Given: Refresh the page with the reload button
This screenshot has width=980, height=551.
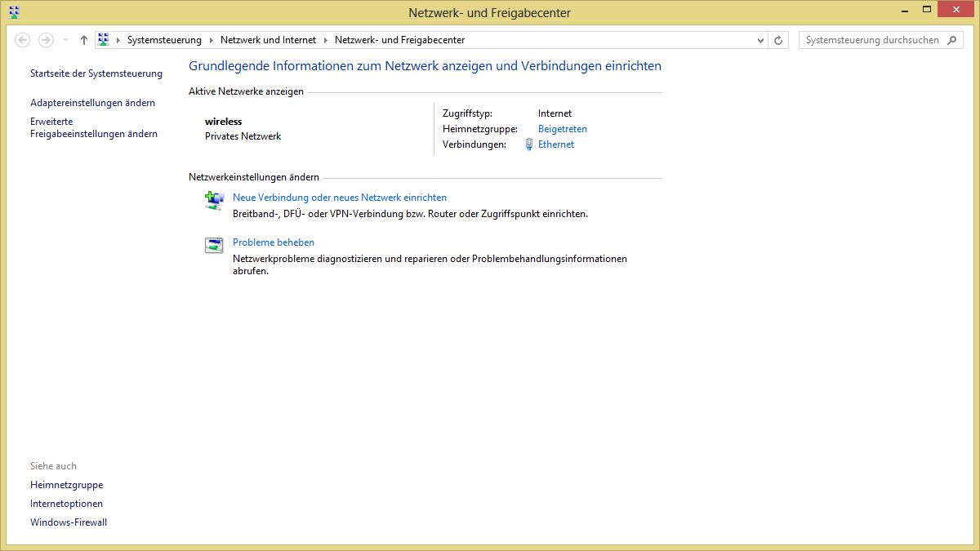Looking at the screenshot, I should [x=778, y=40].
